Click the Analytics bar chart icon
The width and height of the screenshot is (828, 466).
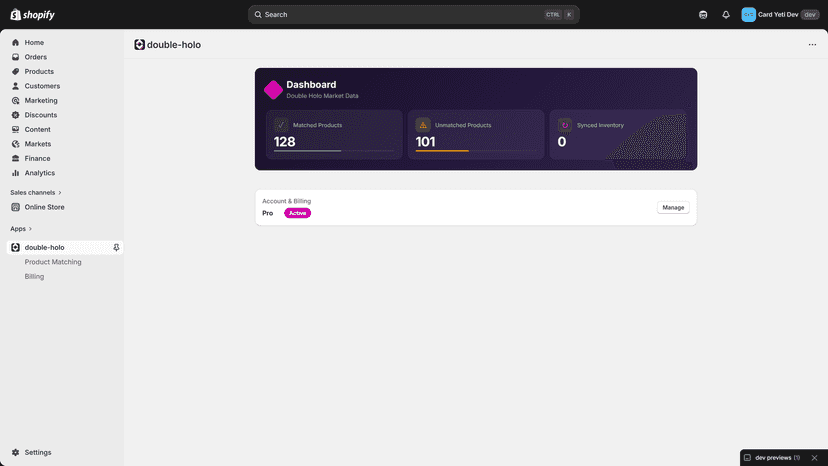(15, 173)
